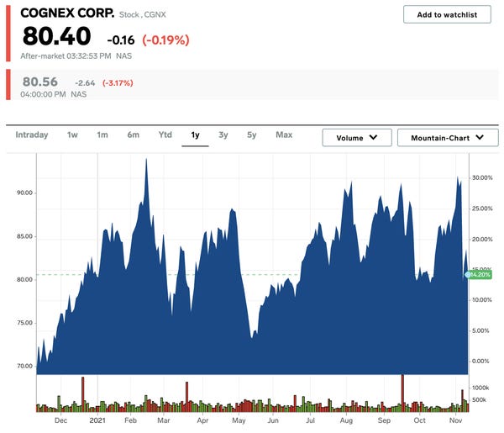This screenshot has width=504, height=433.
Task: Select the Max time range
Action: (284, 135)
